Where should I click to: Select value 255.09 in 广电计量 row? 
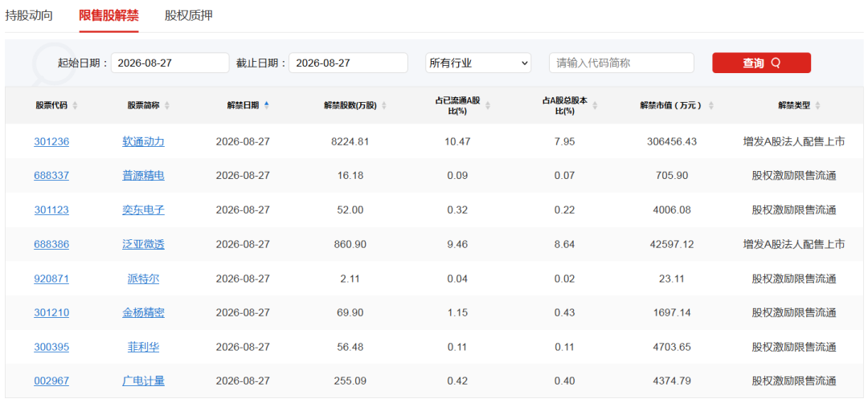(x=350, y=381)
